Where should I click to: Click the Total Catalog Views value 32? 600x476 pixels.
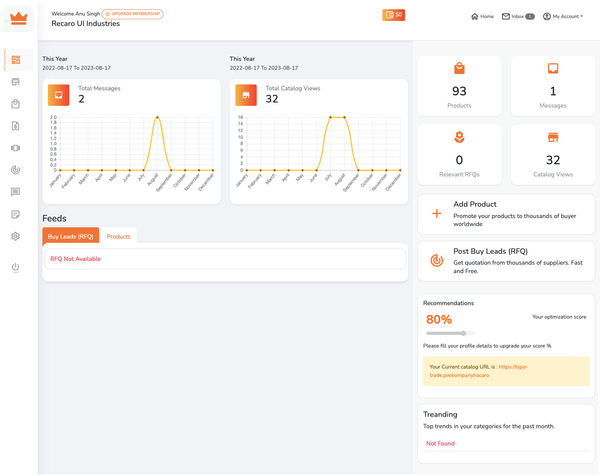[x=272, y=99]
